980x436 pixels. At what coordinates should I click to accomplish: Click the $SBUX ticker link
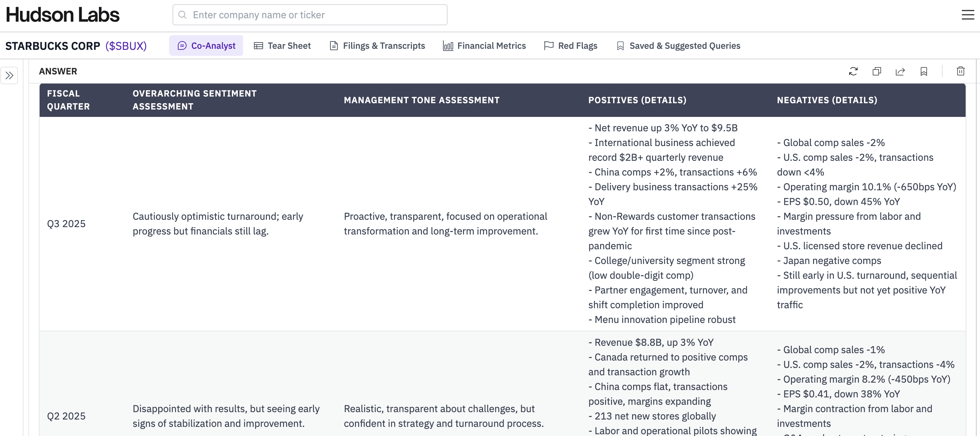click(x=126, y=46)
